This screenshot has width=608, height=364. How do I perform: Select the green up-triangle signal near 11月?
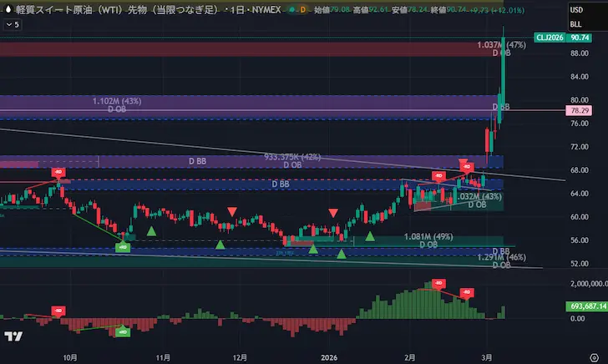[x=151, y=230]
